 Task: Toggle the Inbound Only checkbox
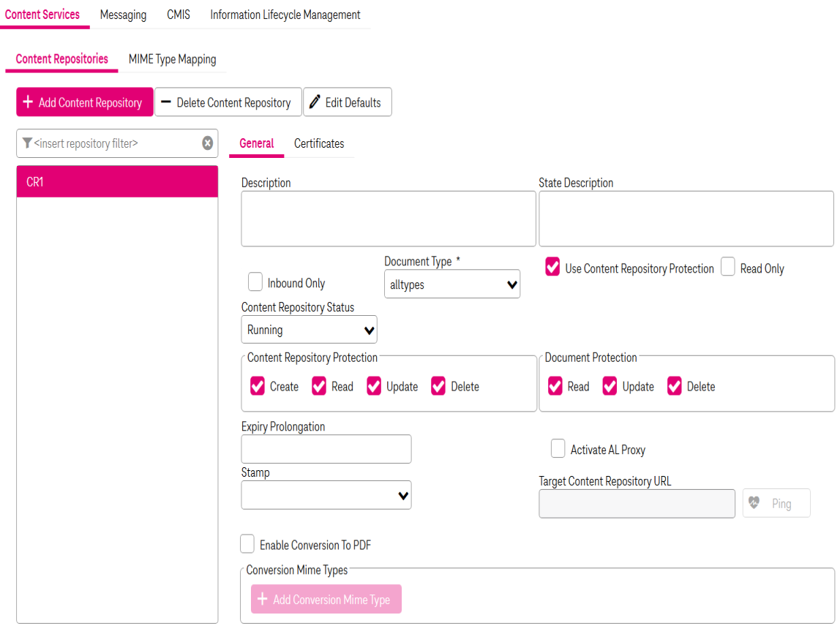255,282
